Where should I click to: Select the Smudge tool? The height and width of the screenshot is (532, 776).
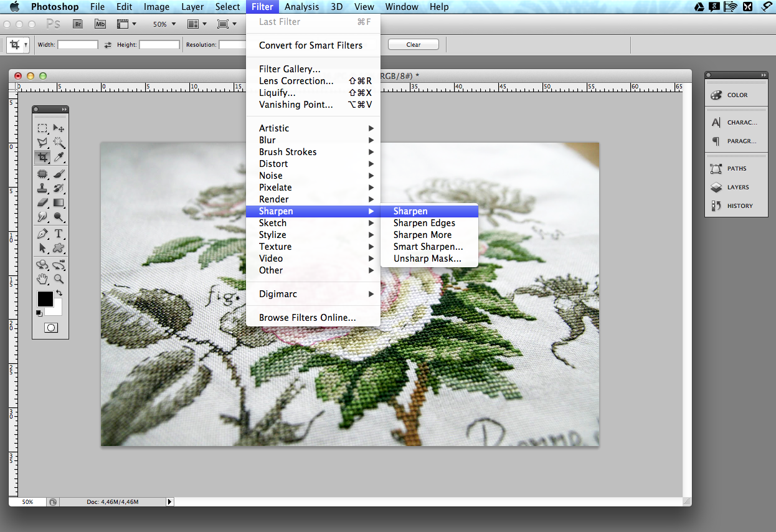tap(42, 217)
